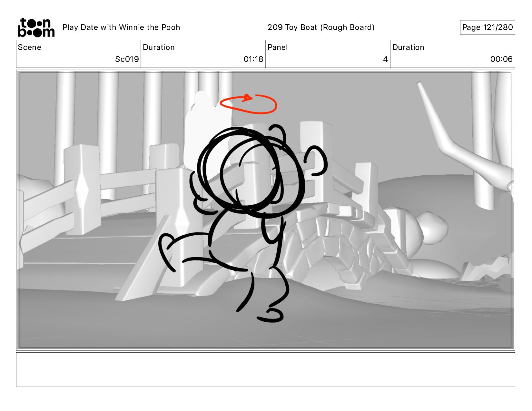Click the "Scene" header label
This screenshot has height=411, width=532.
30,47
